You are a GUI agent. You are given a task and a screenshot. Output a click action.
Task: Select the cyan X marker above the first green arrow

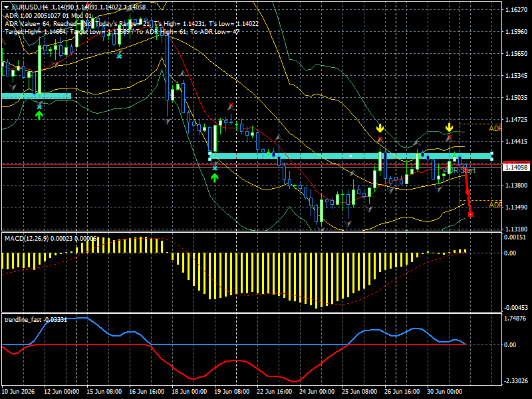pos(39,107)
